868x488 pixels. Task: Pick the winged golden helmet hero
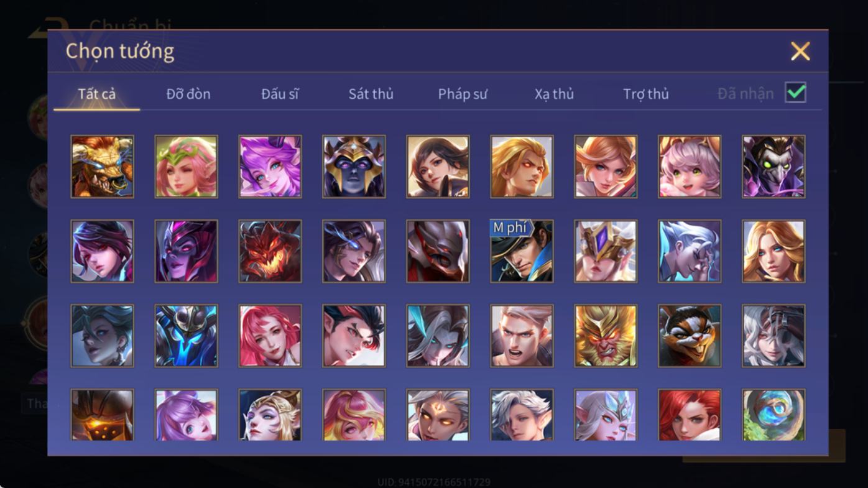(606, 251)
